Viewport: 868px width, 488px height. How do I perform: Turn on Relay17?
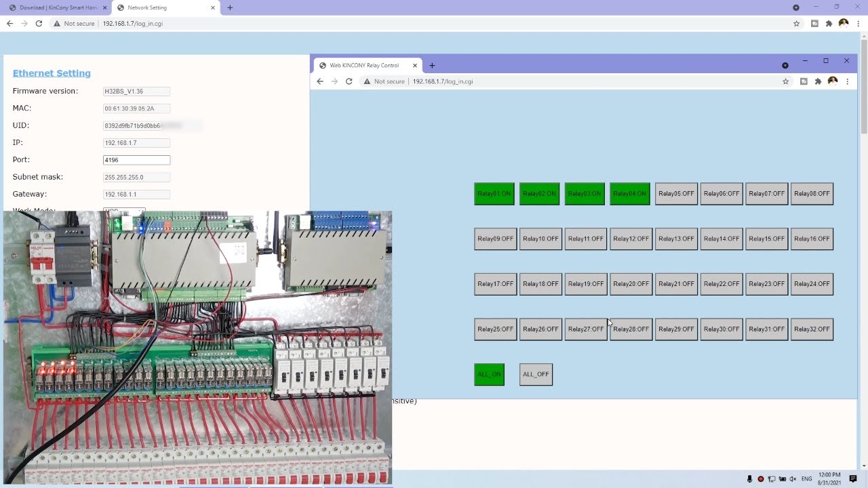click(495, 284)
